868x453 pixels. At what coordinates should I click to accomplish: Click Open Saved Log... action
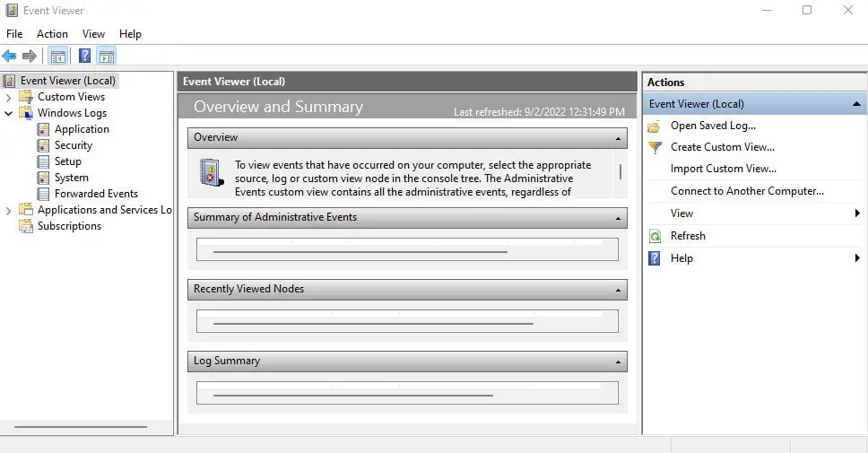713,126
